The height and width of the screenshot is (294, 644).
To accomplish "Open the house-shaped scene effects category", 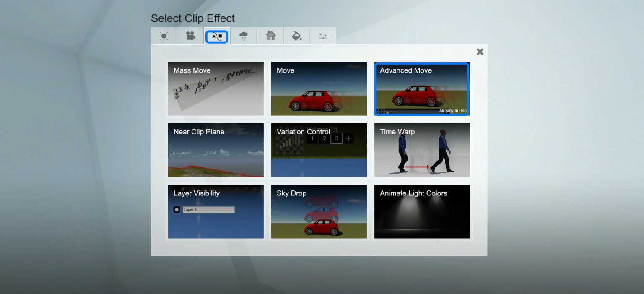I will coord(270,36).
